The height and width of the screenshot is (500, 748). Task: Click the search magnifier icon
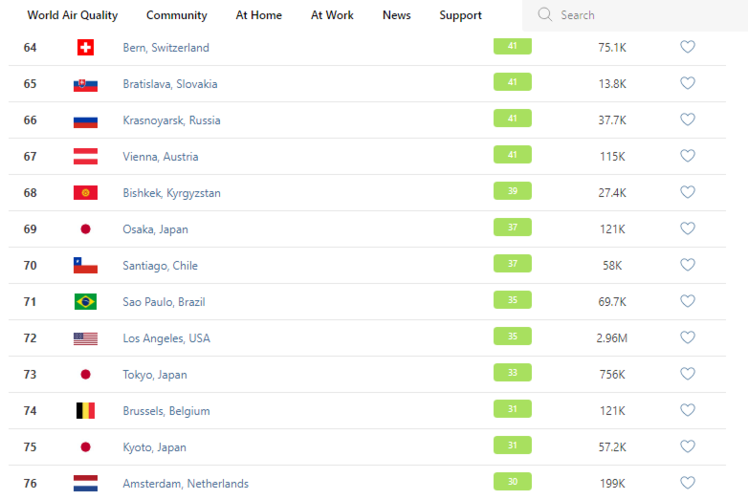point(545,15)
